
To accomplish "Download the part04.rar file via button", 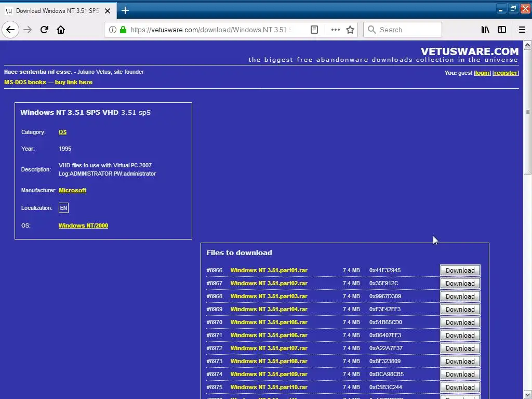I will 460,310.
